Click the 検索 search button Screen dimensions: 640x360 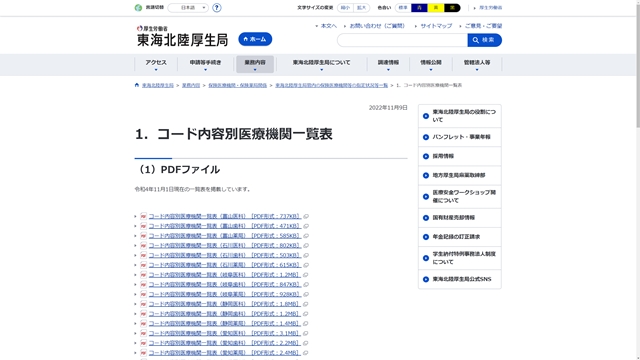tap(484, 40)
